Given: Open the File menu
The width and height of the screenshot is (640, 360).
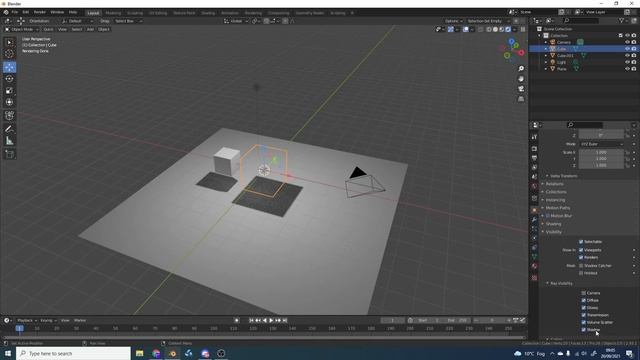Looking at the screenshot, I should (x=15, y=12).
